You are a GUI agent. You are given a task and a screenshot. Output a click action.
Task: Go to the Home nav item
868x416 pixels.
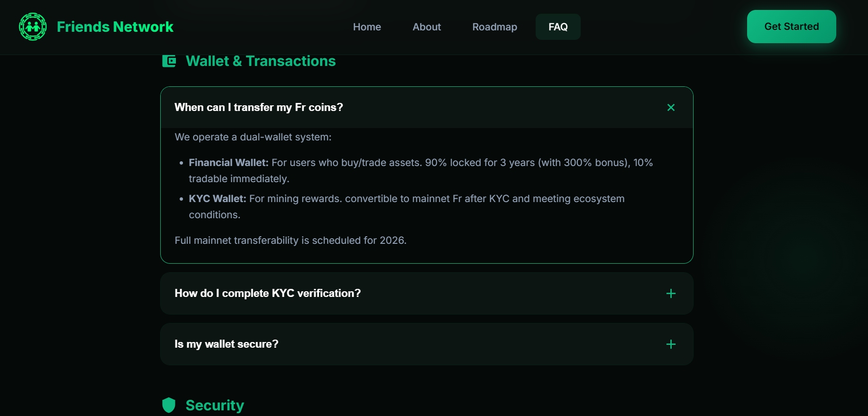367,27
